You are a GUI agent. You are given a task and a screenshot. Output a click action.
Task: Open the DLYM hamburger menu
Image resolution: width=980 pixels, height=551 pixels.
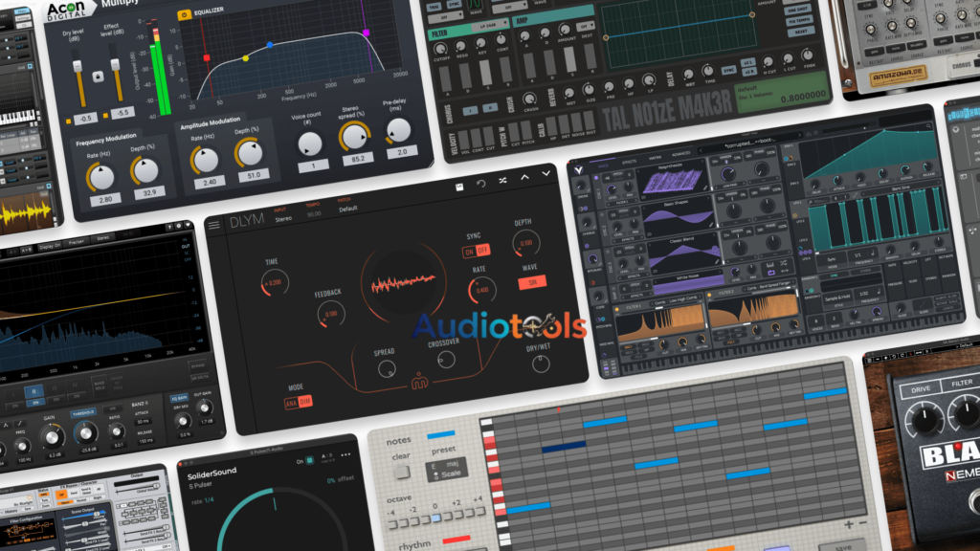[213, 226]
